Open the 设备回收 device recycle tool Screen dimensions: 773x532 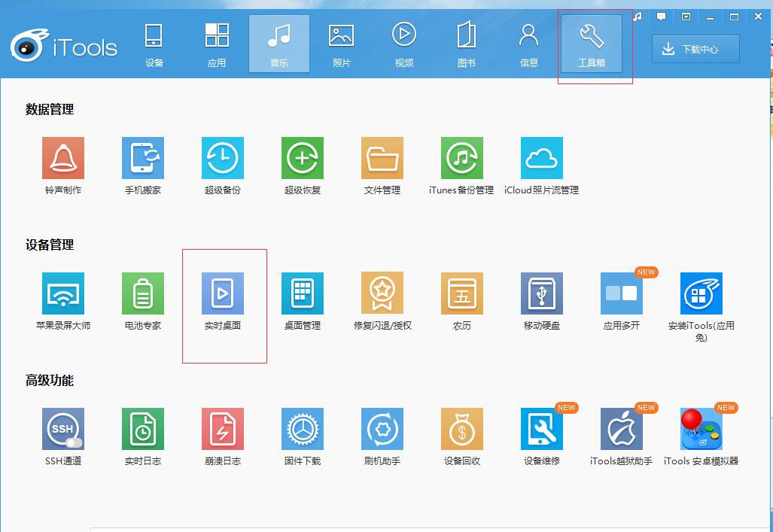[x=462, y=428]
